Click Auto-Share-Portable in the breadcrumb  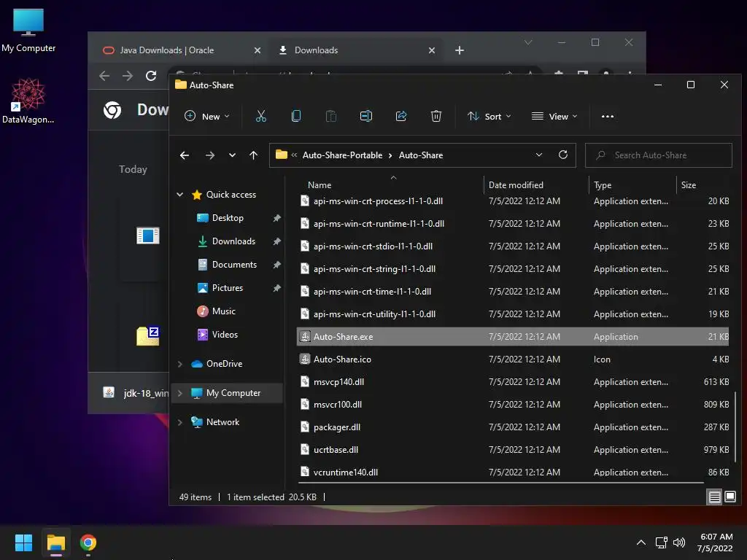pos(342,155)
